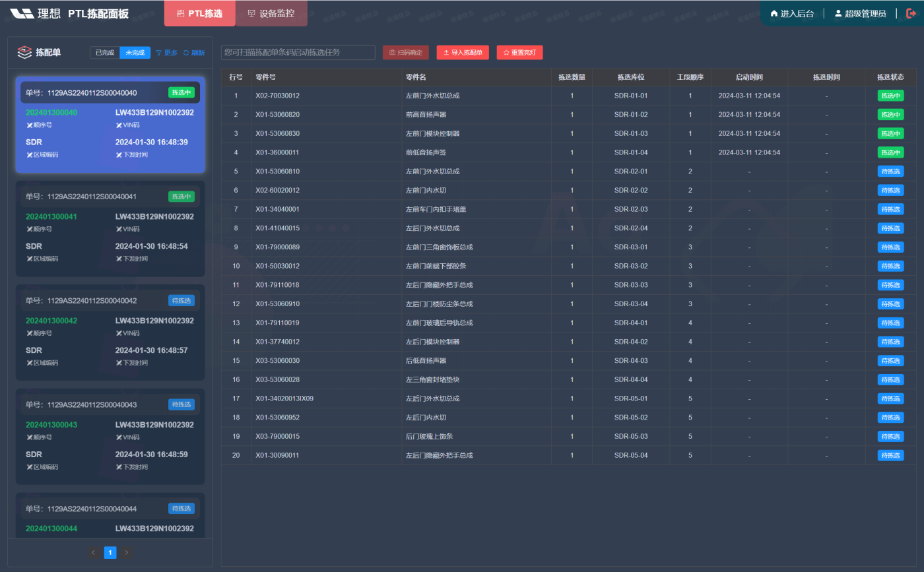Click the home icon beside 进入后台
The height and width of the screenshot is (572, 924).
[774, 13]
